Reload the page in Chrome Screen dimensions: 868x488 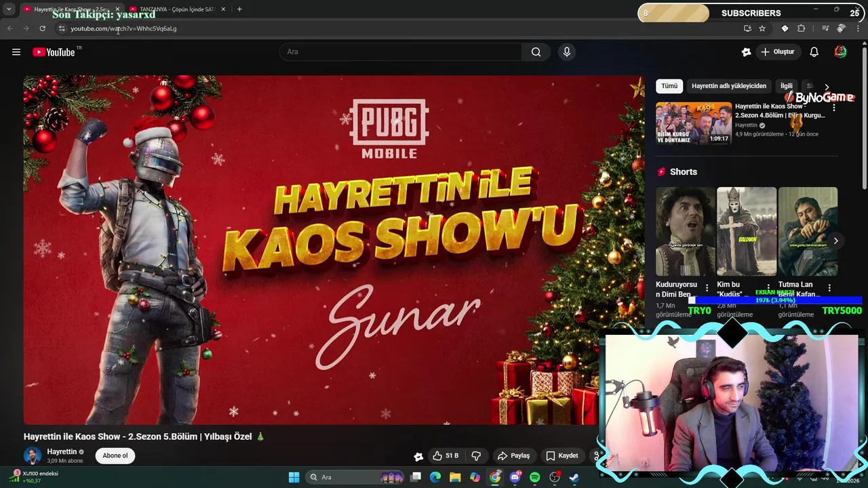[x=42, y=28]
